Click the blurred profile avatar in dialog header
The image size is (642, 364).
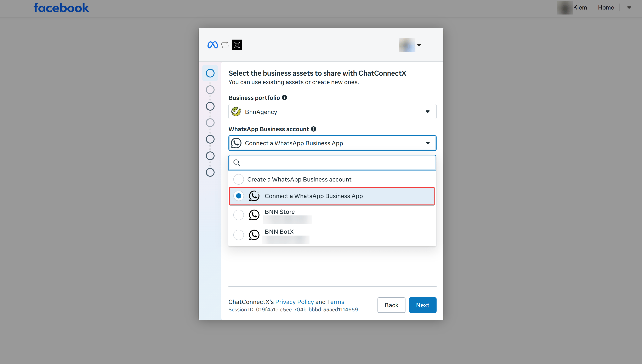click(407, 45)
